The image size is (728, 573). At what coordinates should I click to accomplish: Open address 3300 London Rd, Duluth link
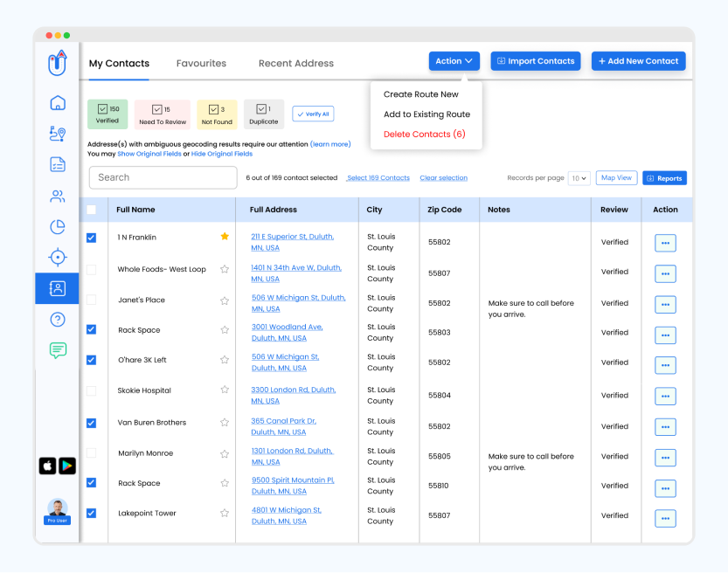[x=293, y=396]
